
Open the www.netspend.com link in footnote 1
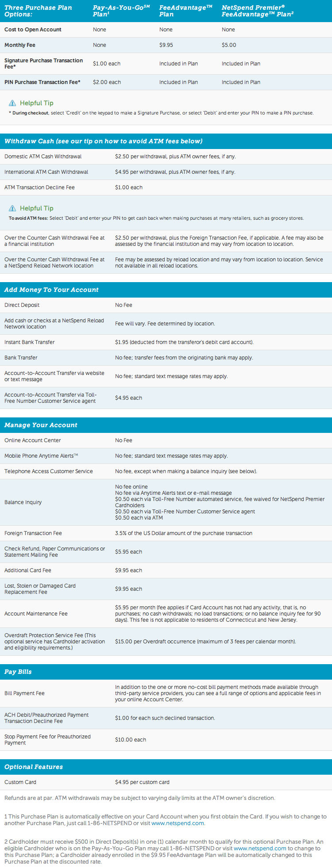[x=178, y=823]
